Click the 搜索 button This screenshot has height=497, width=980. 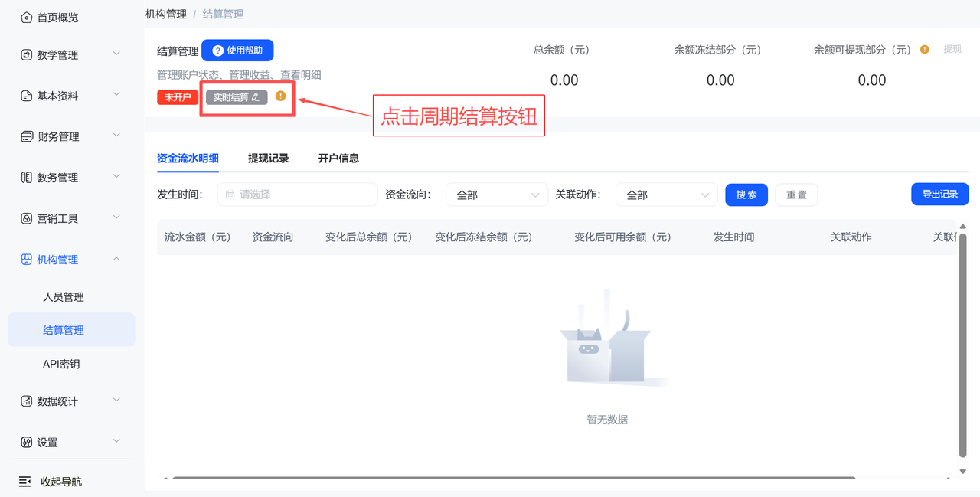click(746, 195)
